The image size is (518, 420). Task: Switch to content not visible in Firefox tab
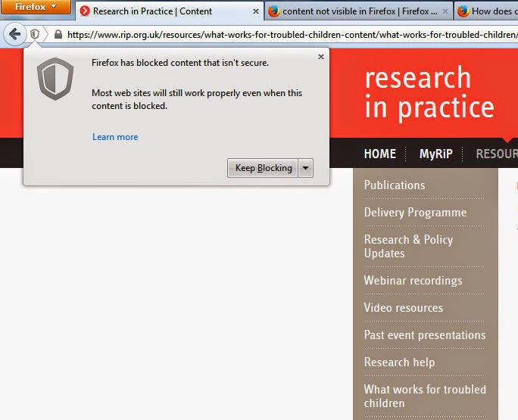coord(359,11)
